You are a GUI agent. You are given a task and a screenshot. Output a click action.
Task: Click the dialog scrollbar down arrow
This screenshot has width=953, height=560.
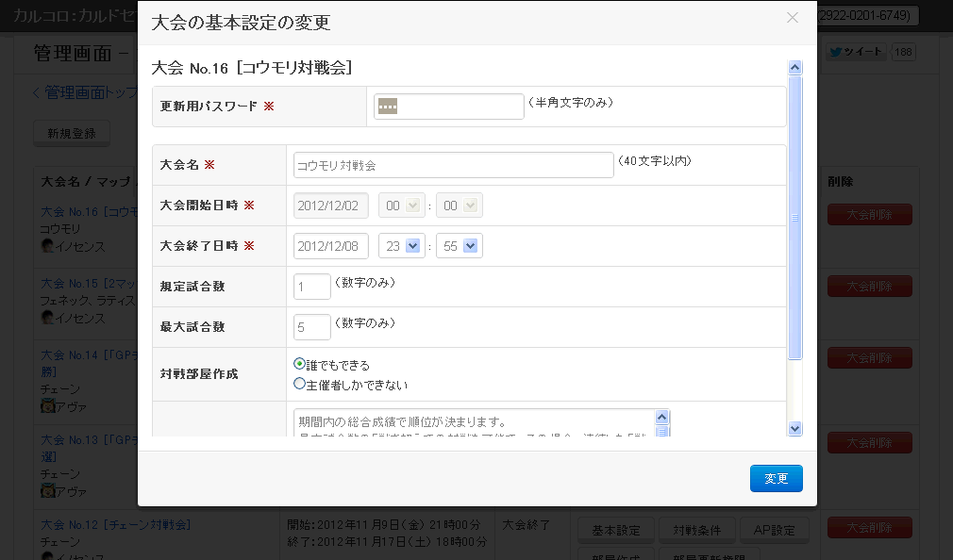(x=794, y=428)
